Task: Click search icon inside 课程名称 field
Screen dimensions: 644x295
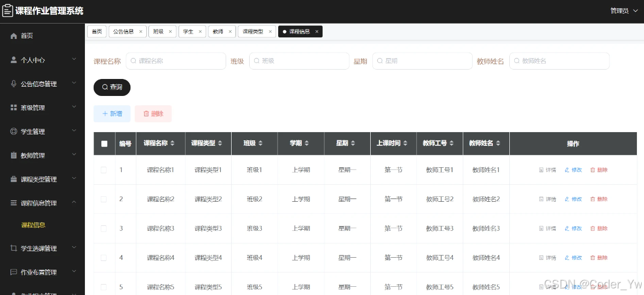Action: (134, 61)
